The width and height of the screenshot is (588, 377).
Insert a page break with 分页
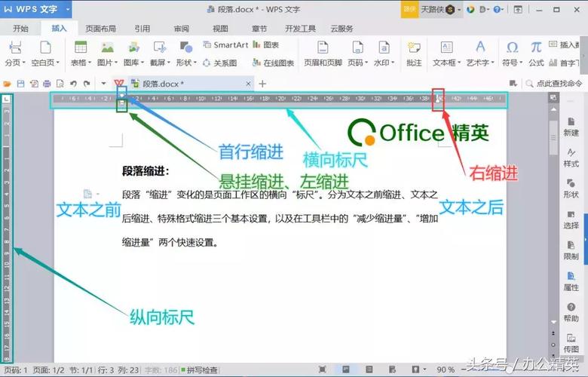click(x=15, y=54)
